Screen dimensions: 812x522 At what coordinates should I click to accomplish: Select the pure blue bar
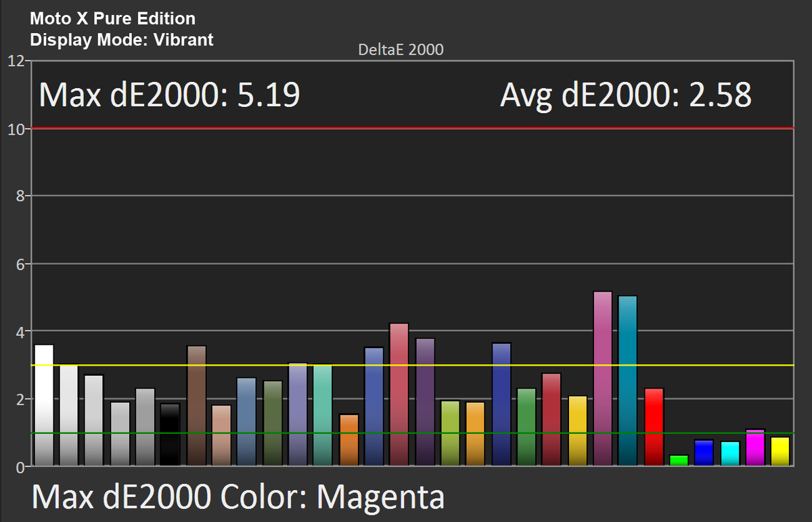tap(704, 453)
